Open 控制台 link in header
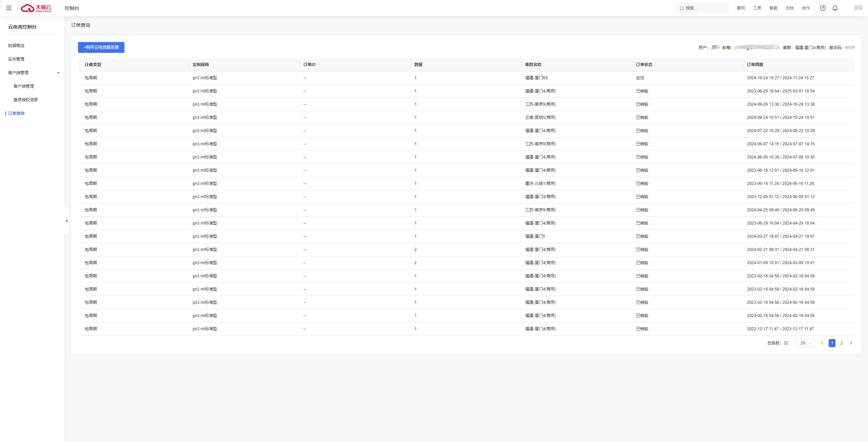 (72, 8)
